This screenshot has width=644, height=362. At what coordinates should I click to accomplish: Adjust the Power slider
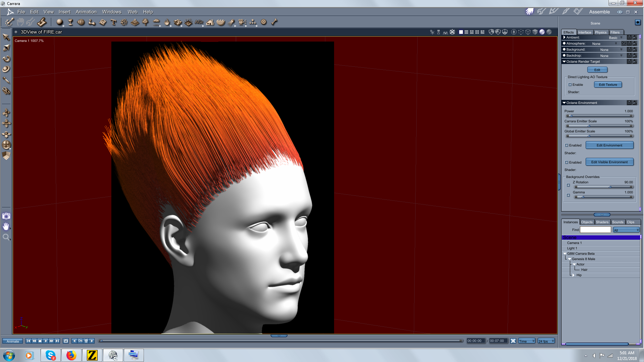[x=571, y=116]
